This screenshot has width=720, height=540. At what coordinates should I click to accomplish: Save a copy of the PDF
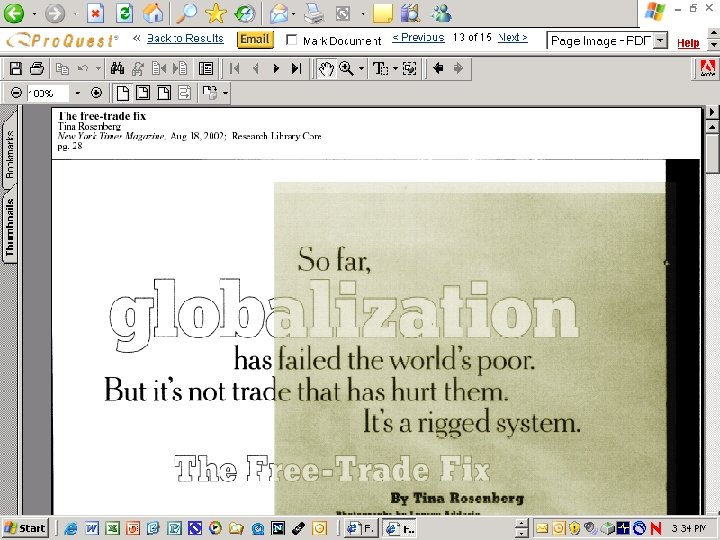point(16,68)
